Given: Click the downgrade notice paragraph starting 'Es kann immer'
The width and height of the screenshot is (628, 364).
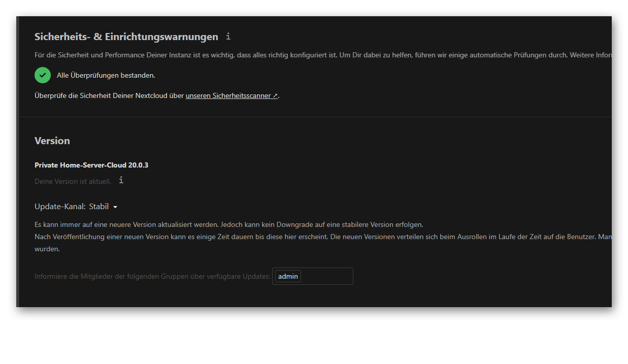Looking at the screenshot, I should coord(229,224).
